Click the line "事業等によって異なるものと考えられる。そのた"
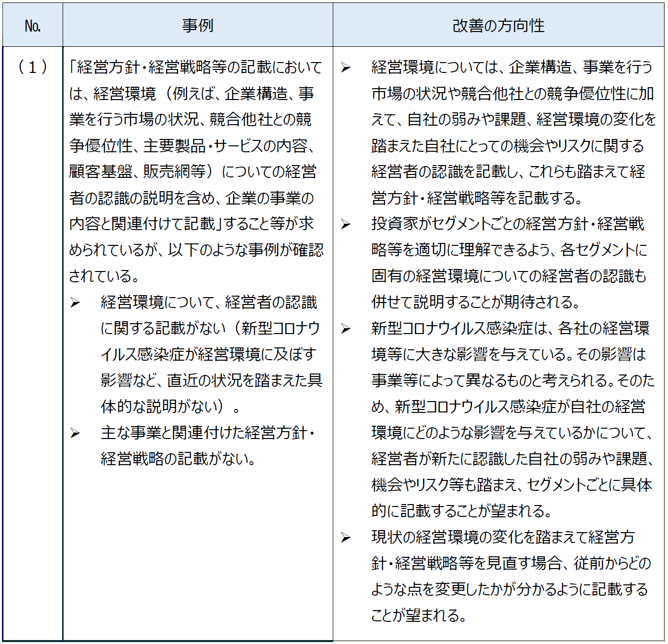The width and height of the screenshot is (668, 644). [x=513, y=381]
